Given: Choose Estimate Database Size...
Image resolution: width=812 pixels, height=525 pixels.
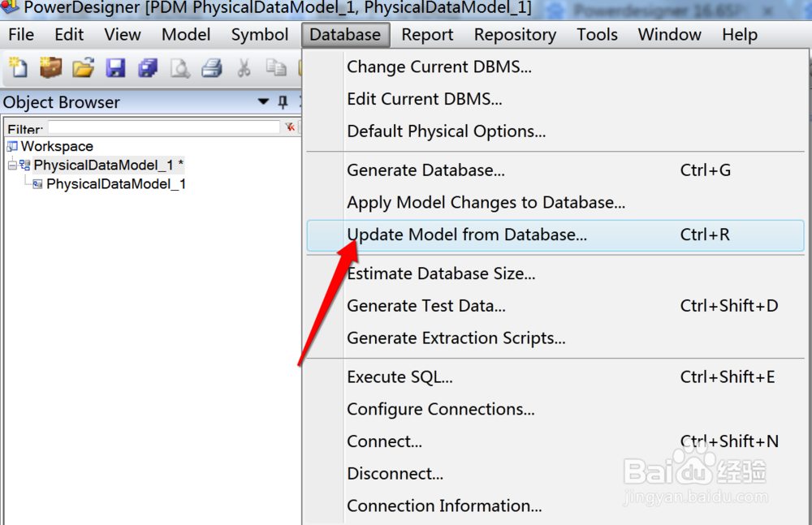Looking at the screenshot, I should [555, 273].
